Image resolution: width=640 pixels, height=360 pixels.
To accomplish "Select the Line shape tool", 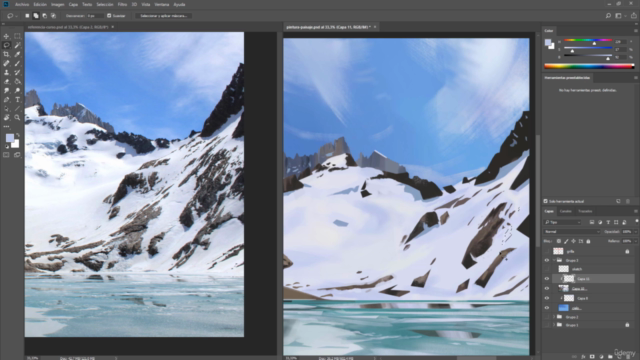I will pos(17,109).
